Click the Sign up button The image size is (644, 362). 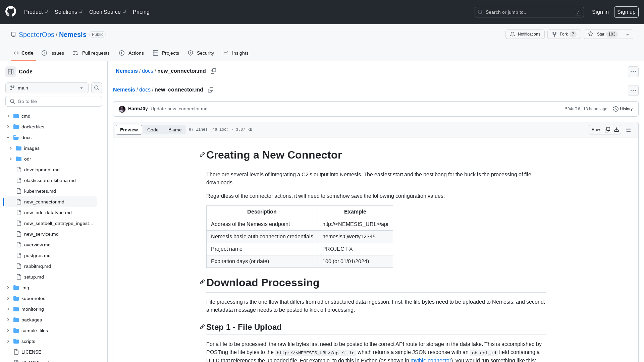pos(626,12)
